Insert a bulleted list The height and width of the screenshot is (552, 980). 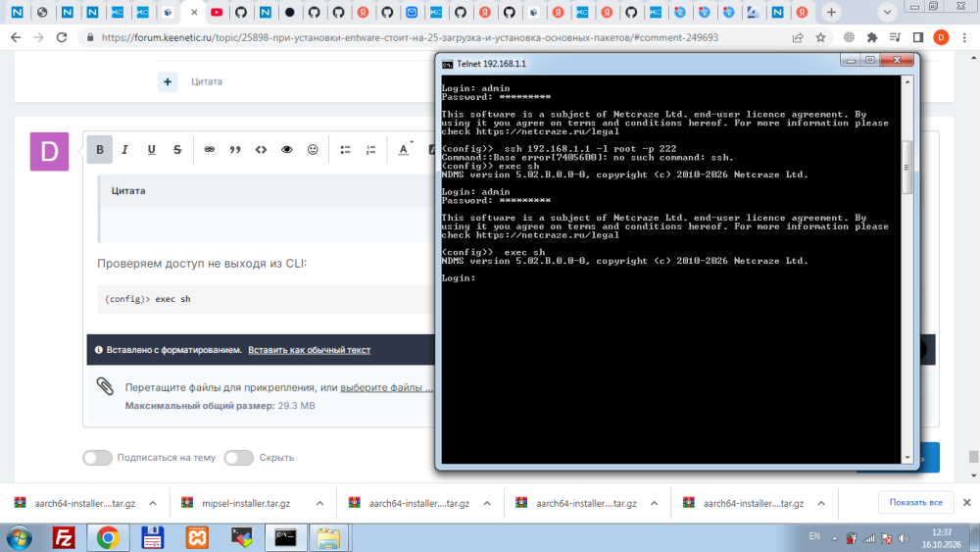pos(345,149)
